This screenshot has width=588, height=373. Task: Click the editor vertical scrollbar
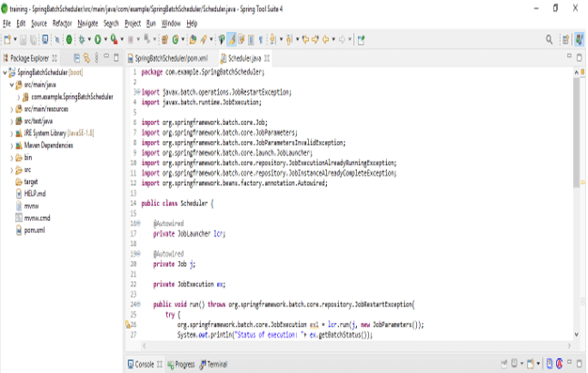[x=577, y=132]
